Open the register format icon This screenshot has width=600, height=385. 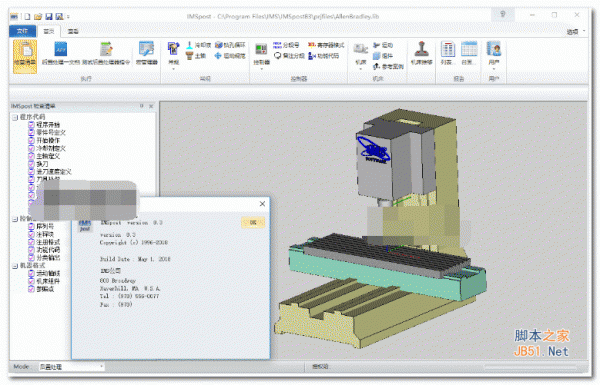click(311, 45)
